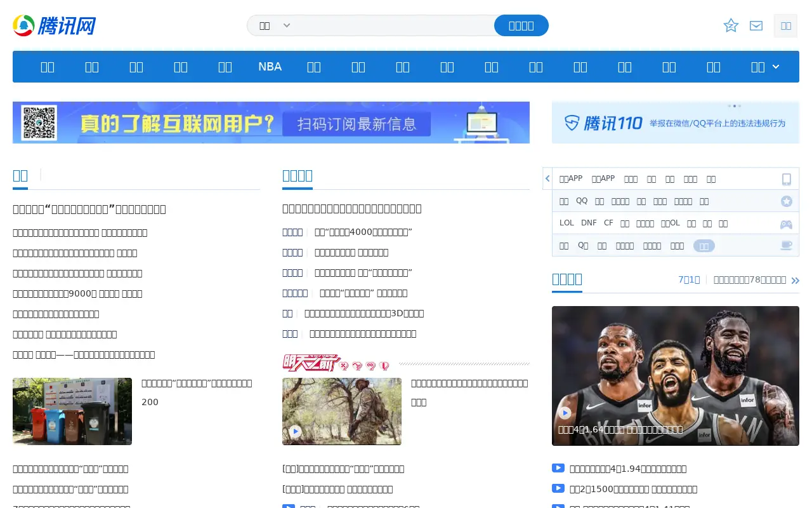Click the circled star icon in links panel
This screenshot has height=508, width=812.
coord(787,201)
